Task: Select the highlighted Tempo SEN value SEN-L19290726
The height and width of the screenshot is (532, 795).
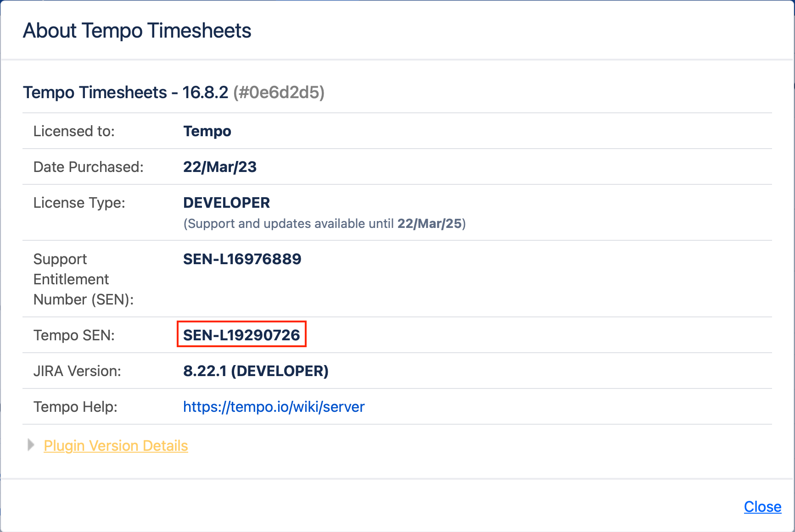Action: point(241,335)
